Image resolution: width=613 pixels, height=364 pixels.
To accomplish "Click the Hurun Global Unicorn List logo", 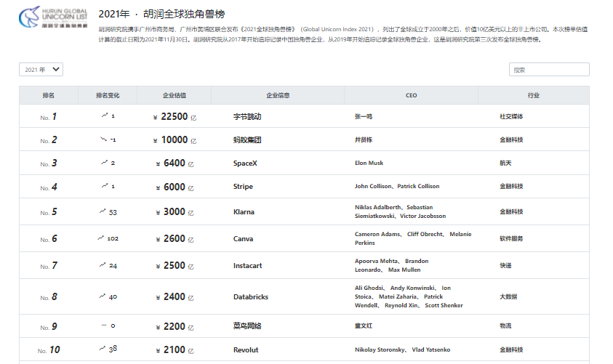I will 53,17.
